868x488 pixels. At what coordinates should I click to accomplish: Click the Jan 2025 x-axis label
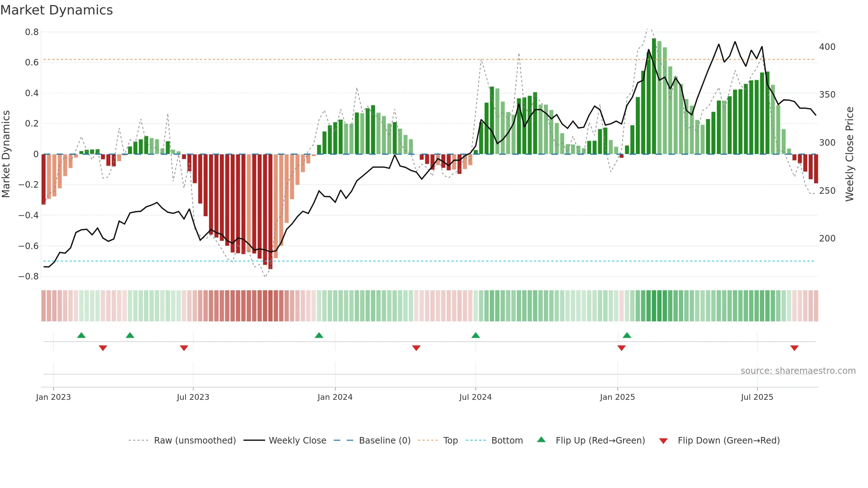tap(618, 397)
